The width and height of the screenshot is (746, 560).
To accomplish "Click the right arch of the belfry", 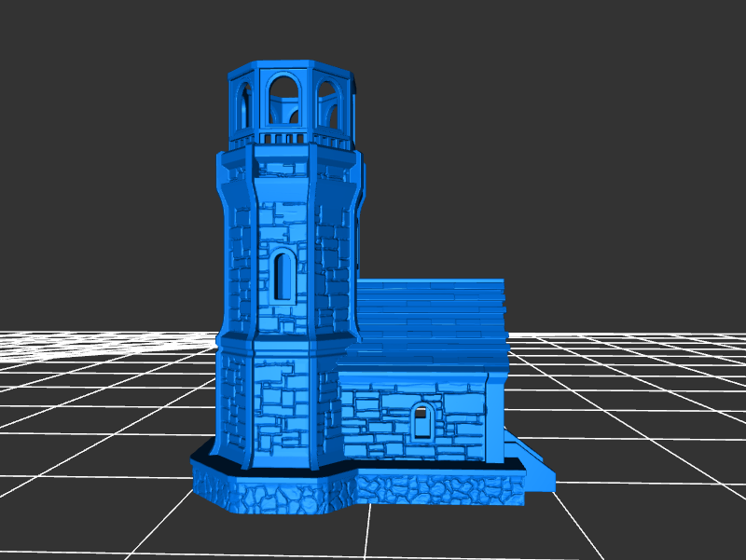I will [327, 103].
